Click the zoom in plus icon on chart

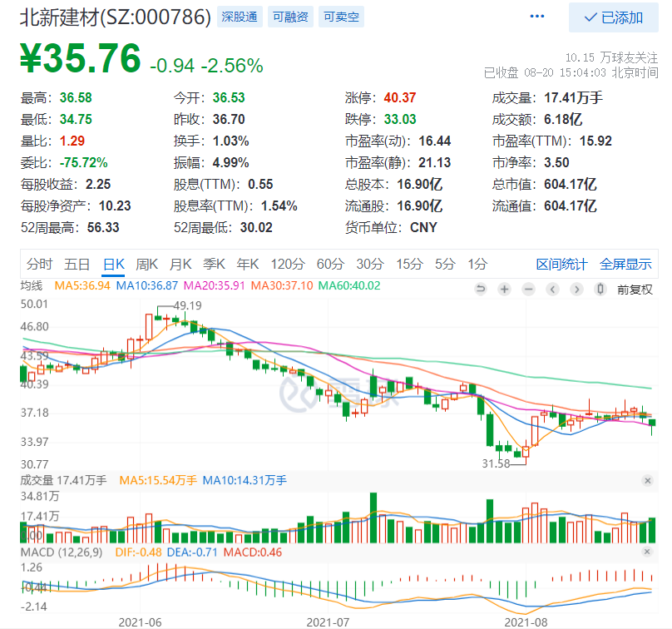(x=504, y=290)
